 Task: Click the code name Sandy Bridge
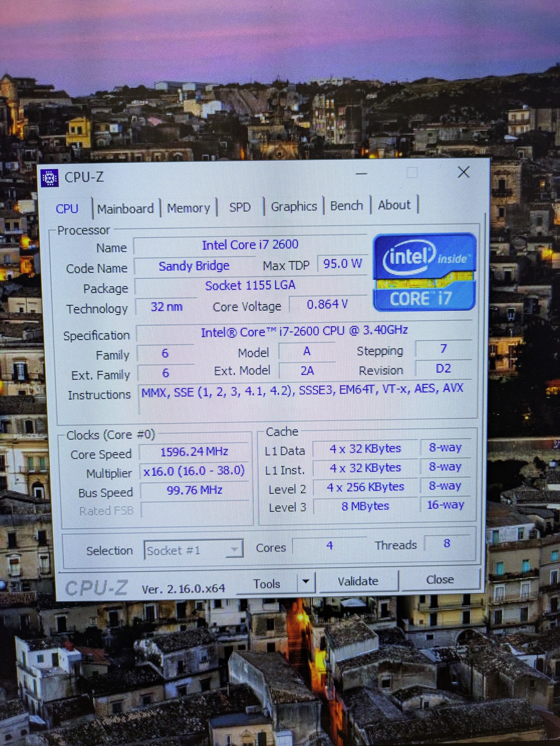click(194, 266)
